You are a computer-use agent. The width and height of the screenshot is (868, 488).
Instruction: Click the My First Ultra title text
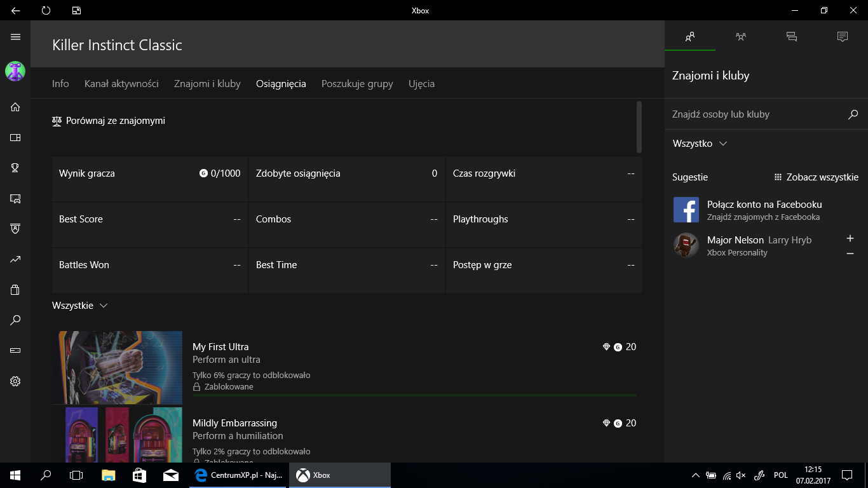coord(220,347)
